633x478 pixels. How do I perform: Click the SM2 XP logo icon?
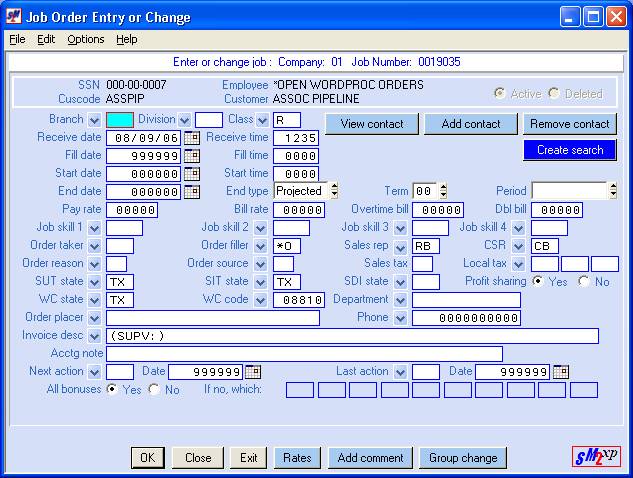pos(597,457)
